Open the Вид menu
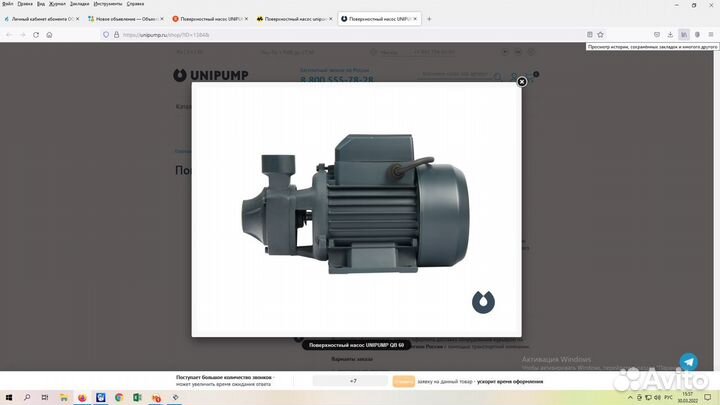 (x=41, y=4)
